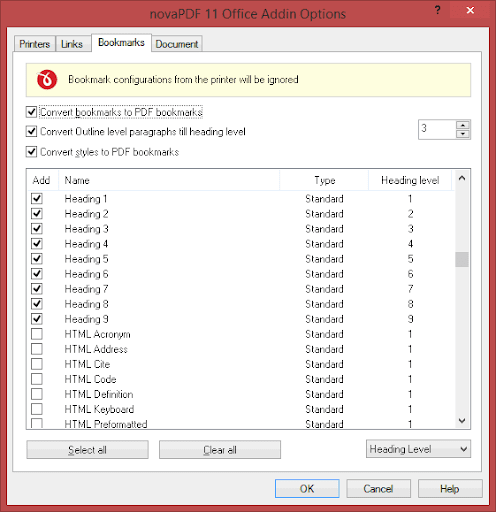496x512 pixels.
Task: Decrease heading level with spinner down arrow
Action: 463,134
